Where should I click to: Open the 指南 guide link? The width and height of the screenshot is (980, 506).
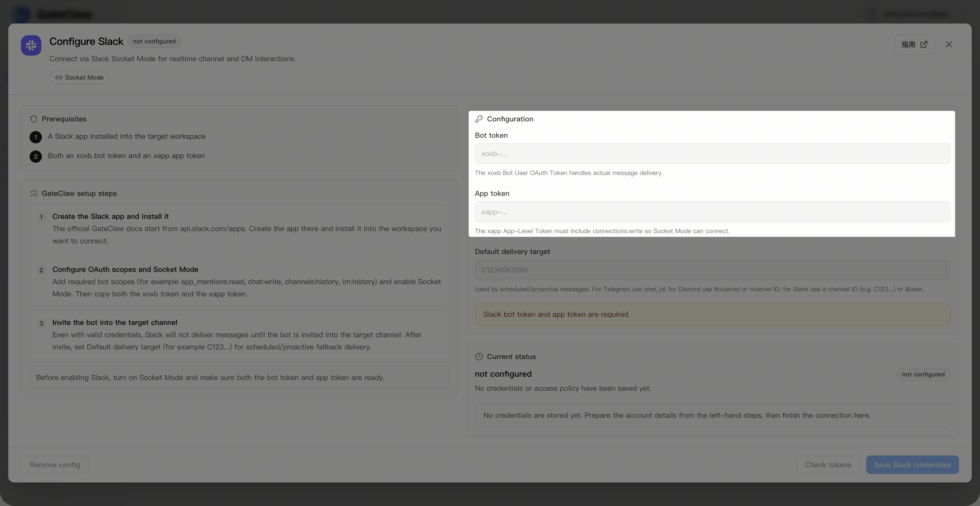(909, 45)
